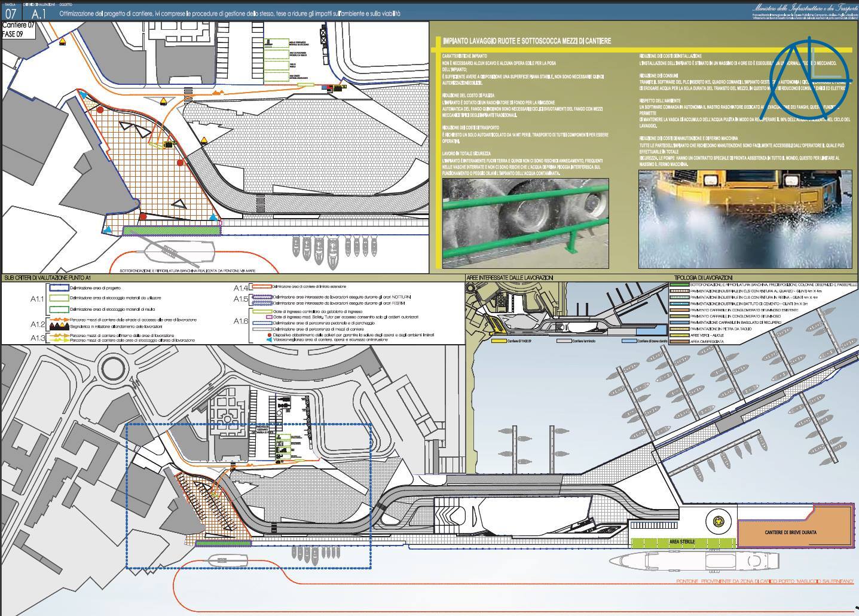Toggle the FESTIVI lavorazioni line in legend A1.5
This screenshot has height=616, width=859.
pos(263,304)
